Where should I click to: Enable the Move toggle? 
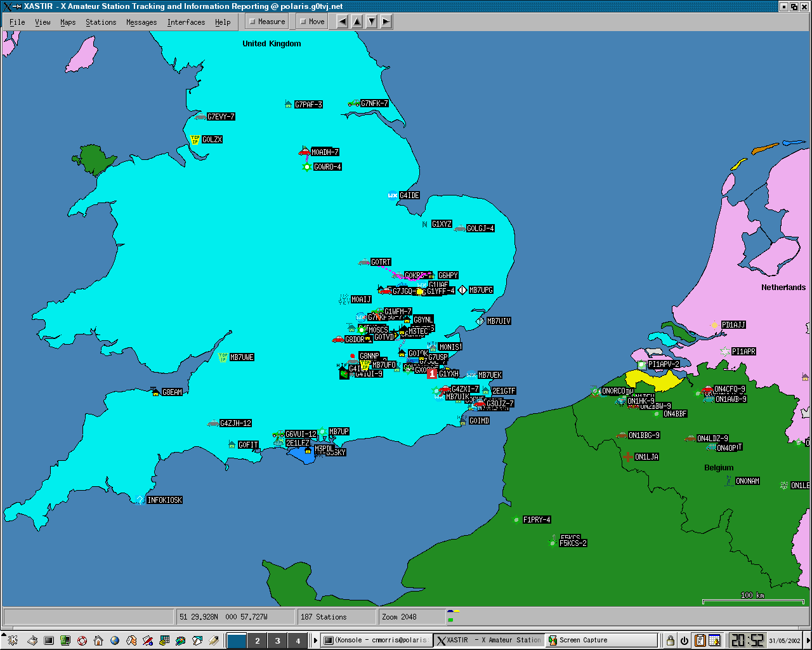tap(312, 22)
